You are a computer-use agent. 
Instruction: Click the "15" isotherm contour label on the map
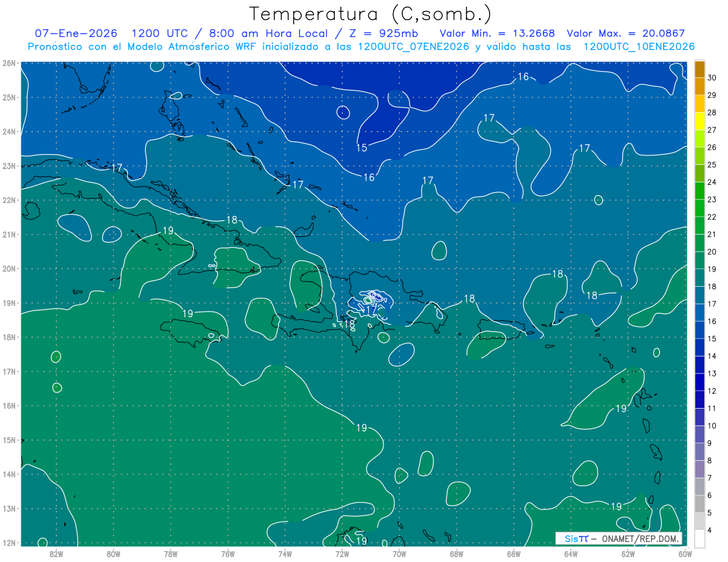[362, 147]
